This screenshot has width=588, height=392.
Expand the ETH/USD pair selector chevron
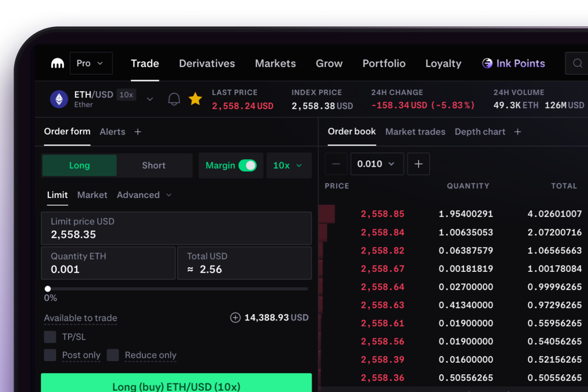pos(150,99)
